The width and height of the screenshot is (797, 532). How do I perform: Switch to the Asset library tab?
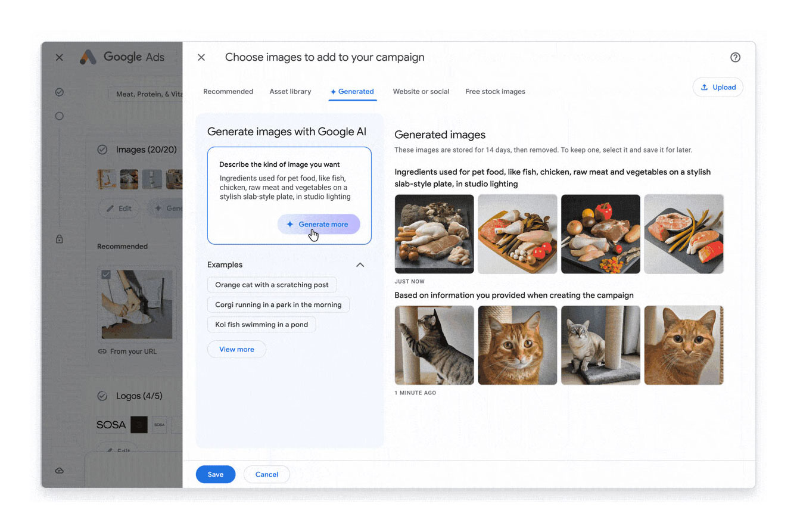290,92
